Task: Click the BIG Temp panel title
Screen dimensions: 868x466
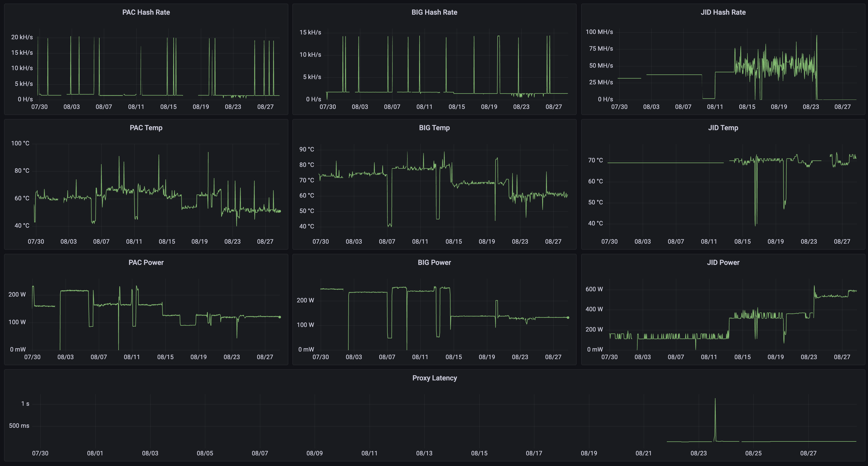Action: [x=434, y=128]
